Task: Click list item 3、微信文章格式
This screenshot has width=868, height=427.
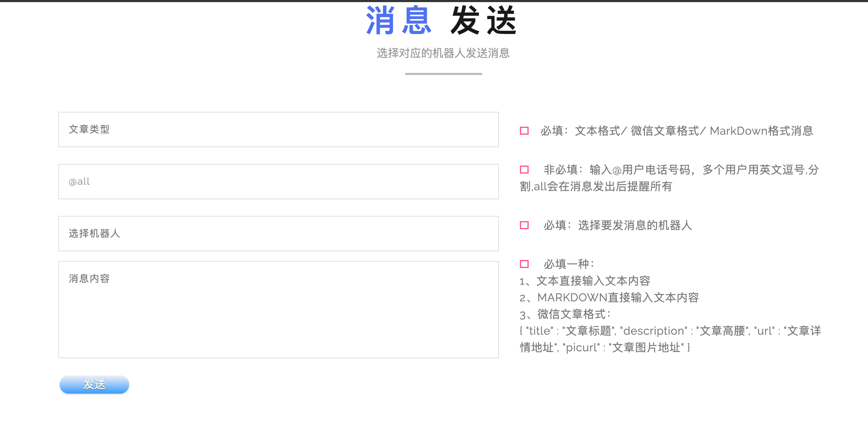Action: 565,314
